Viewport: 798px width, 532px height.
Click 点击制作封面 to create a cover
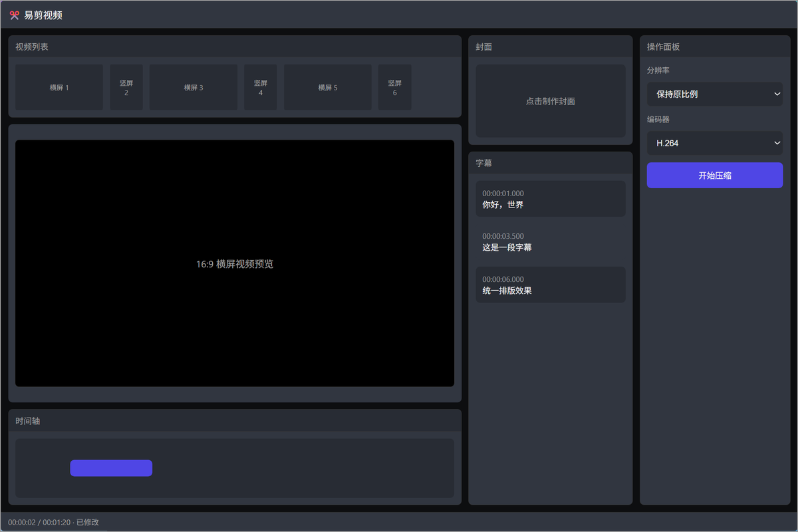pyautogui.click(x=551, y=101)
